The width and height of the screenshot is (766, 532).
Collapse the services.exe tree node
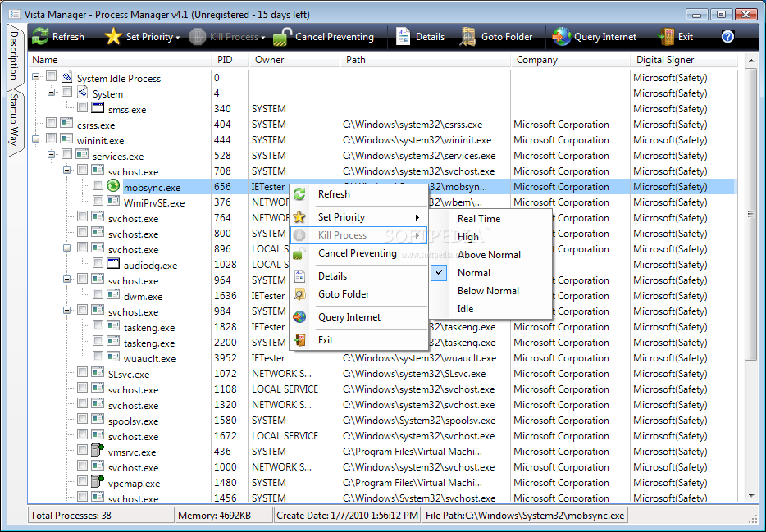pos(52,155)
